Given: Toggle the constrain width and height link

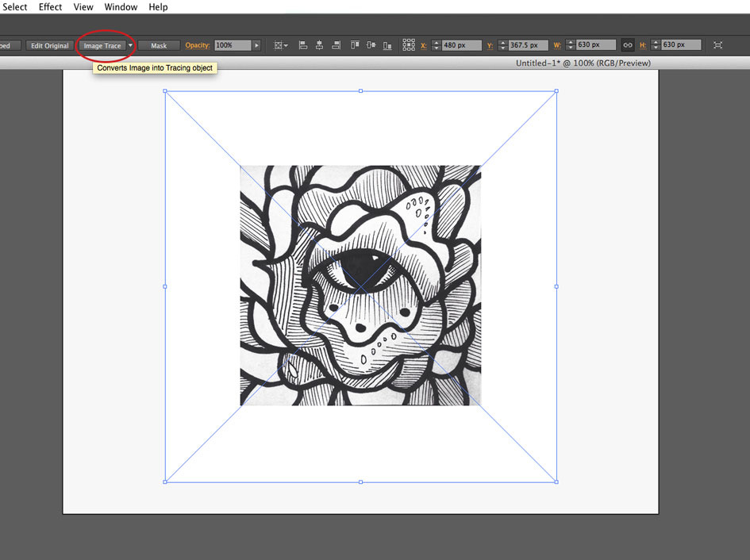Looking at the screenshot, I should coord(628,45).
